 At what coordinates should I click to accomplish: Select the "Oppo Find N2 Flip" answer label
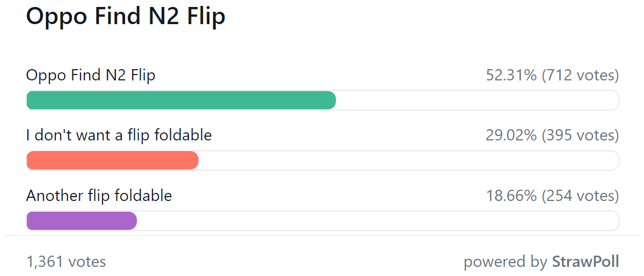91,76
